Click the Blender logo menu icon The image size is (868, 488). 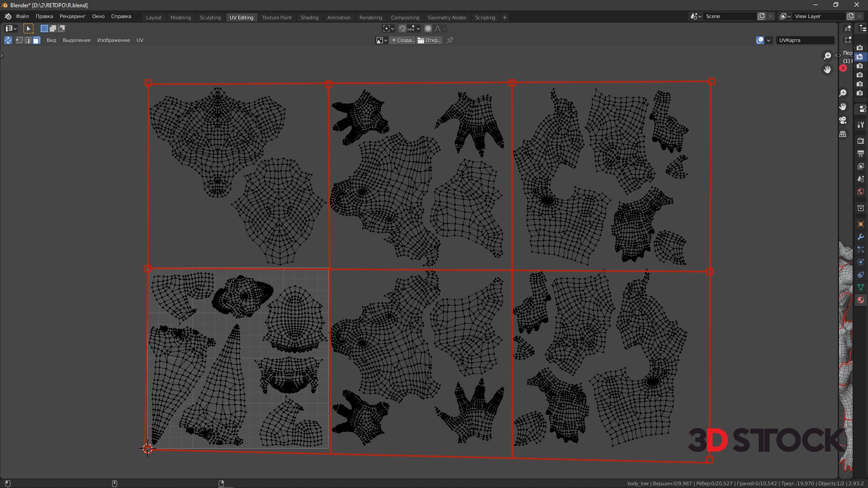pyautogui.click(x=8, y=17)
